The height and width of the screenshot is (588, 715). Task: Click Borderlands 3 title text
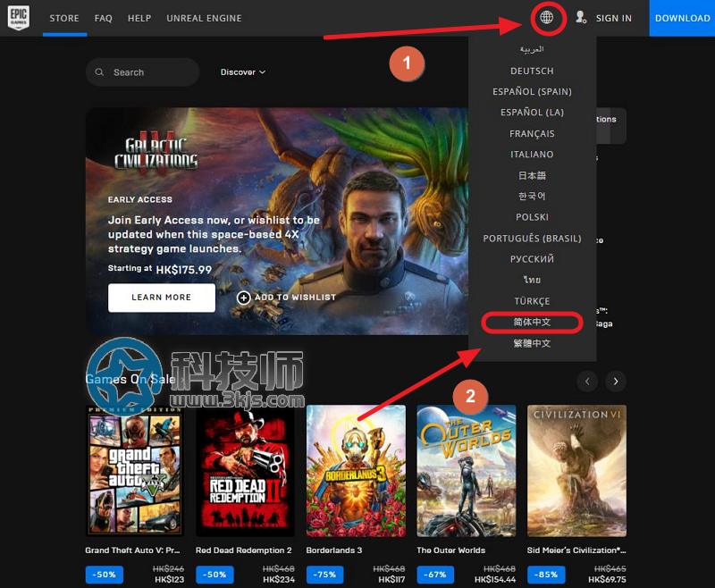click(x=334, y=550)
